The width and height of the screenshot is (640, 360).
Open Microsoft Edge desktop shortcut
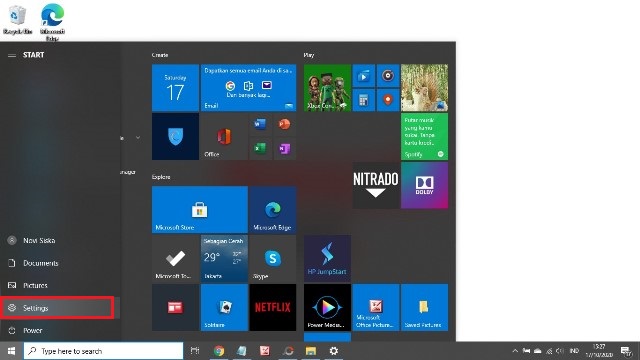52,22
